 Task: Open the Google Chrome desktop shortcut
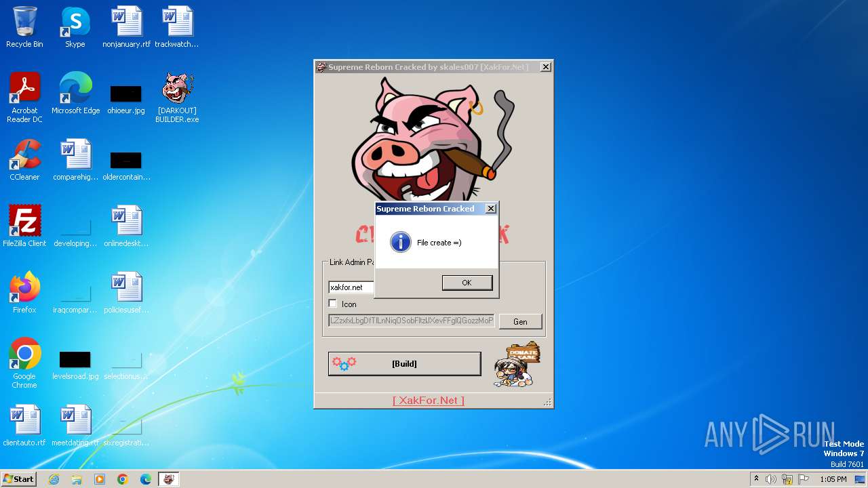tap(24, 363)
